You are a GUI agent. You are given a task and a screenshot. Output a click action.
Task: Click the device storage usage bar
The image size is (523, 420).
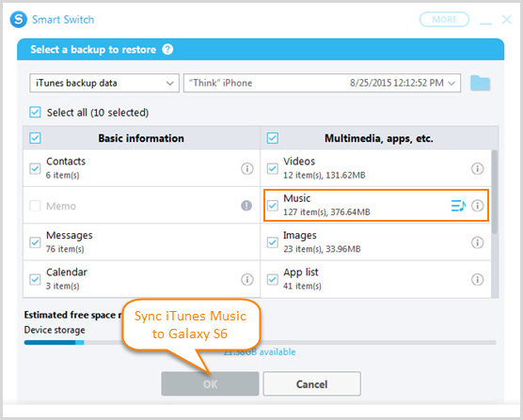(261, 342)
